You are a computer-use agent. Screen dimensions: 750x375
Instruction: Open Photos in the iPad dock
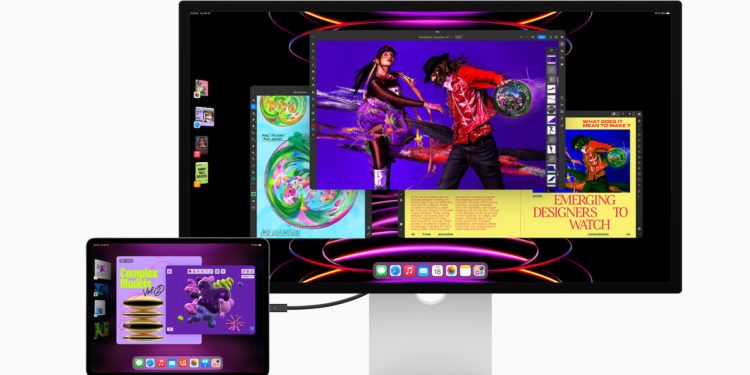(194, 363)
